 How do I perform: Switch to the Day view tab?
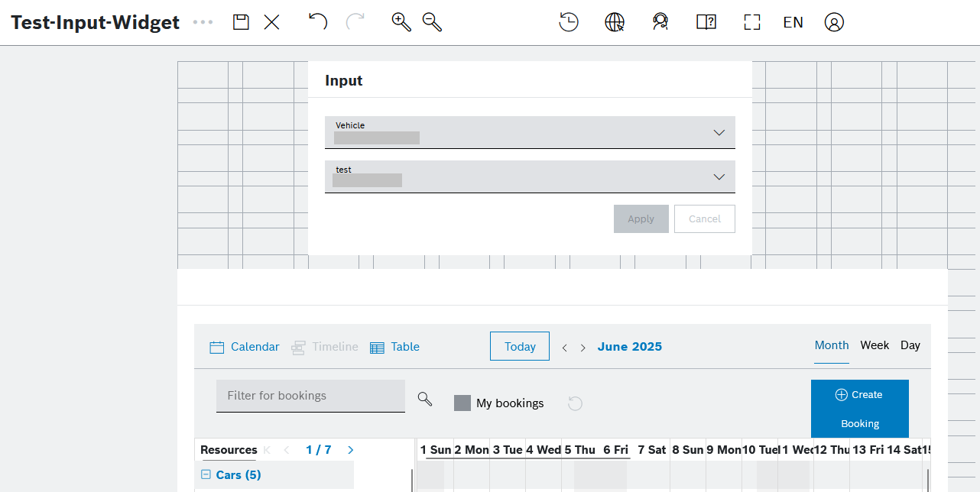tap(910, 345)
